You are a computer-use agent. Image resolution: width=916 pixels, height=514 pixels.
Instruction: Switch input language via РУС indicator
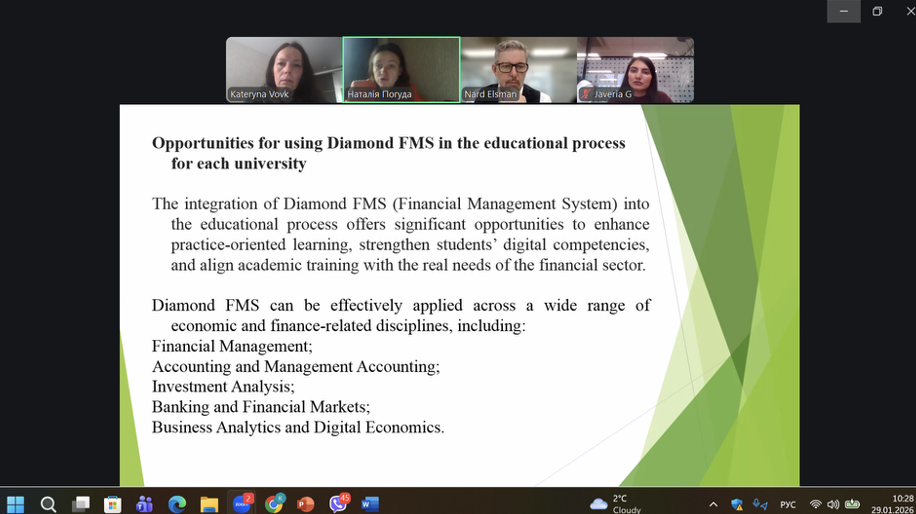(788, 505)
